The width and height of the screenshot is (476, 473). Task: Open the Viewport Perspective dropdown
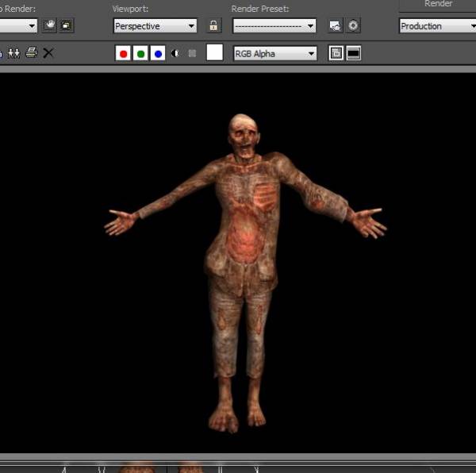click(x=155, y=26)
